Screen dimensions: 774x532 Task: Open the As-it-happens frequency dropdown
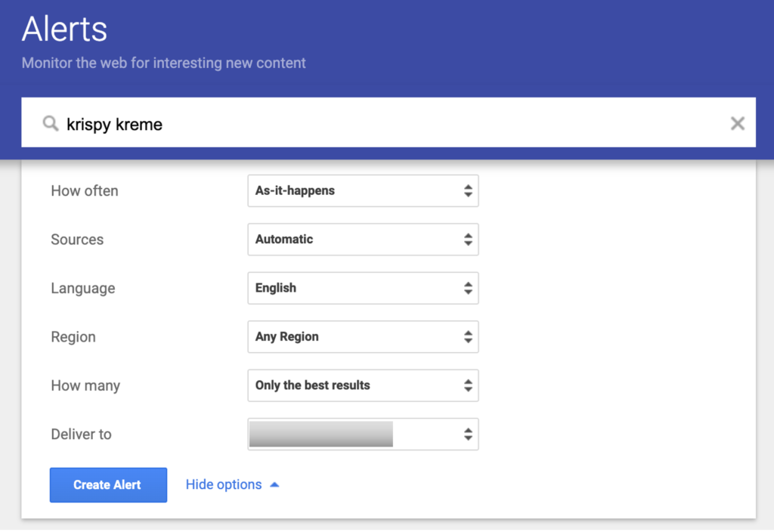(363, 191)
